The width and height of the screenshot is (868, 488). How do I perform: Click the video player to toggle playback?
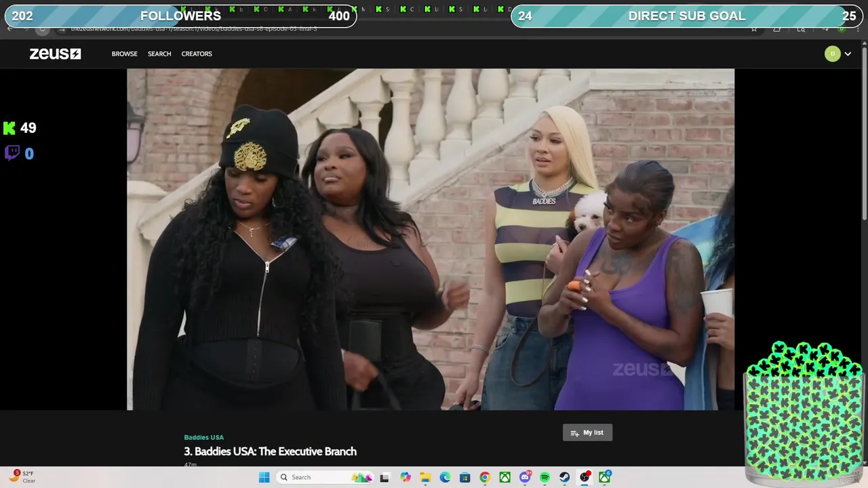pyautogui.click(x=431, y=239)
